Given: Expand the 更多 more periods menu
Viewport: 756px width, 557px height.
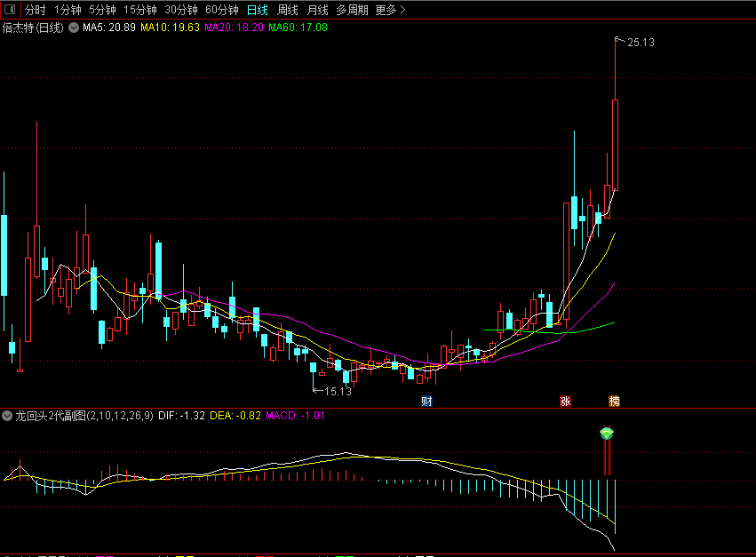Looking at the screenshot, I should point(390,10).
